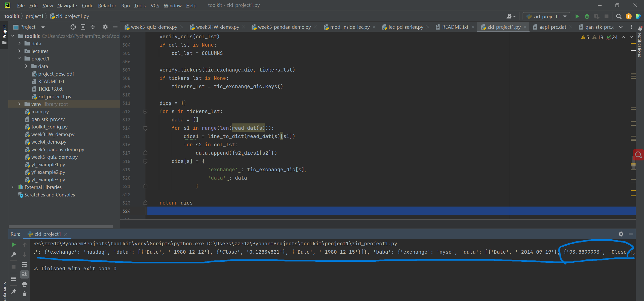Open TICKERS.txt in project tree
This screenshot has width=644, height=301.
coord(50,89)
